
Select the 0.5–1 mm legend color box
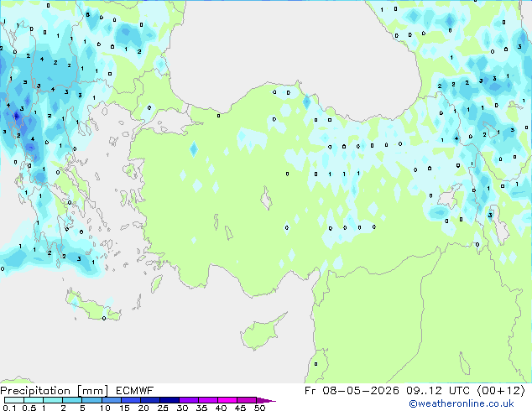tap(34, 400)
